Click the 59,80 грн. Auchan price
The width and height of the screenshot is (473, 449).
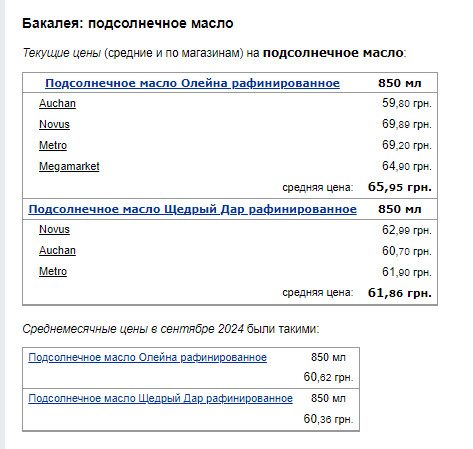point(407,103)
